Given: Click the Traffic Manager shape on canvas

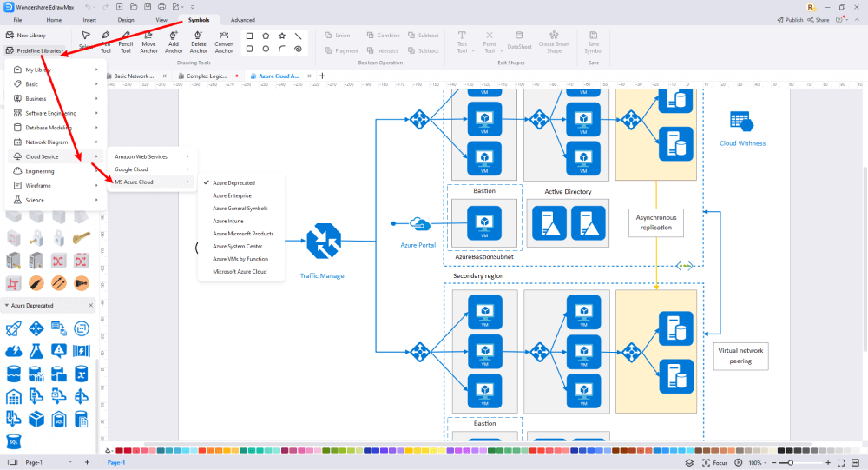Looking at the screenshot, I should pyautogui.click(x=324, y=242).
